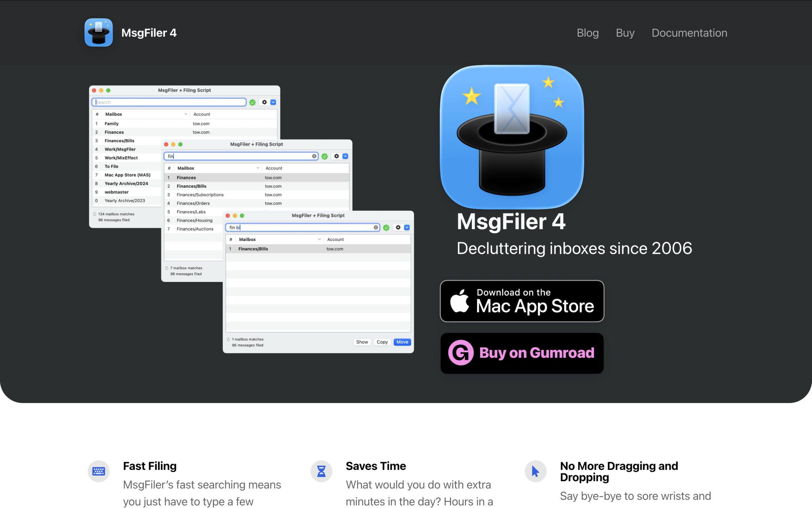
Task: Select the webmaster mailbox row
Action: tap(127, 192)
